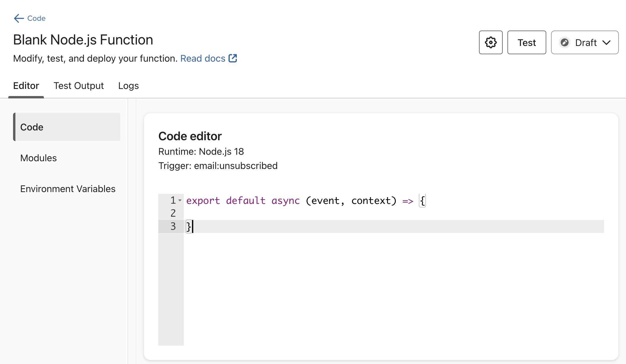Click the dropdown arrow on line 1

tap(180, 201)
